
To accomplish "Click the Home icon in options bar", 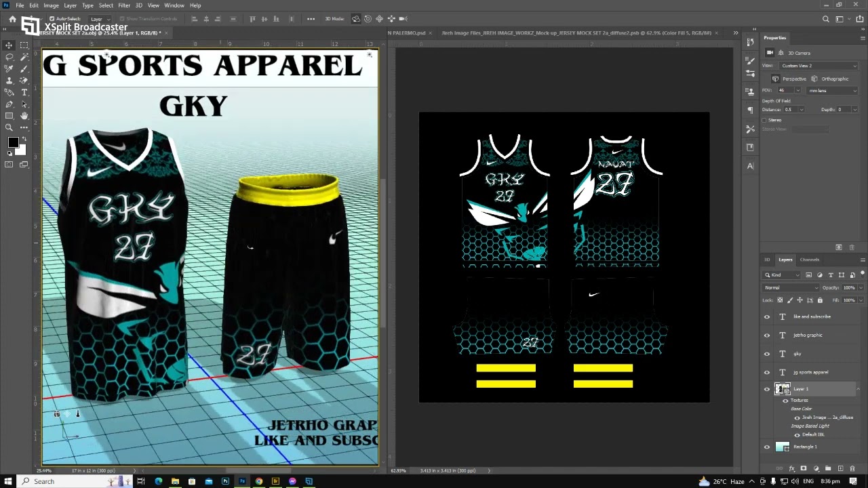I will pos(12,19).
